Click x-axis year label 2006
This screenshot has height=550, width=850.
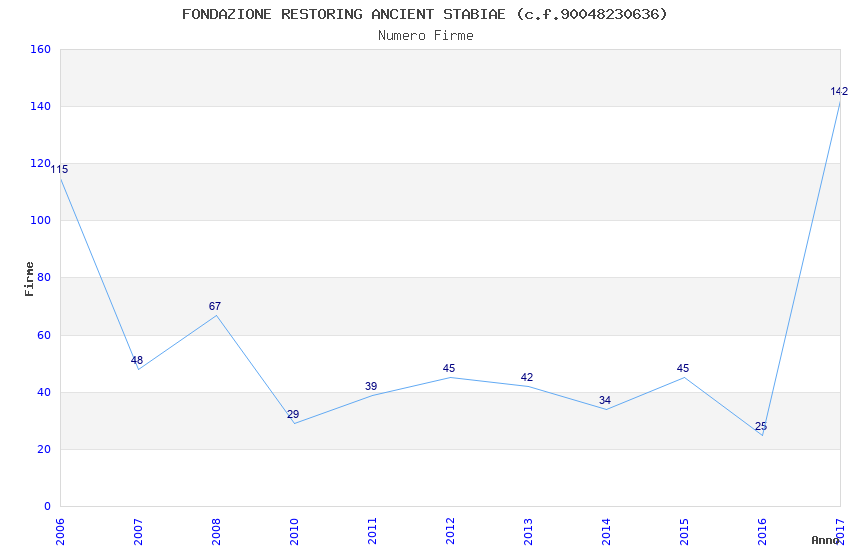coord(60,532)
